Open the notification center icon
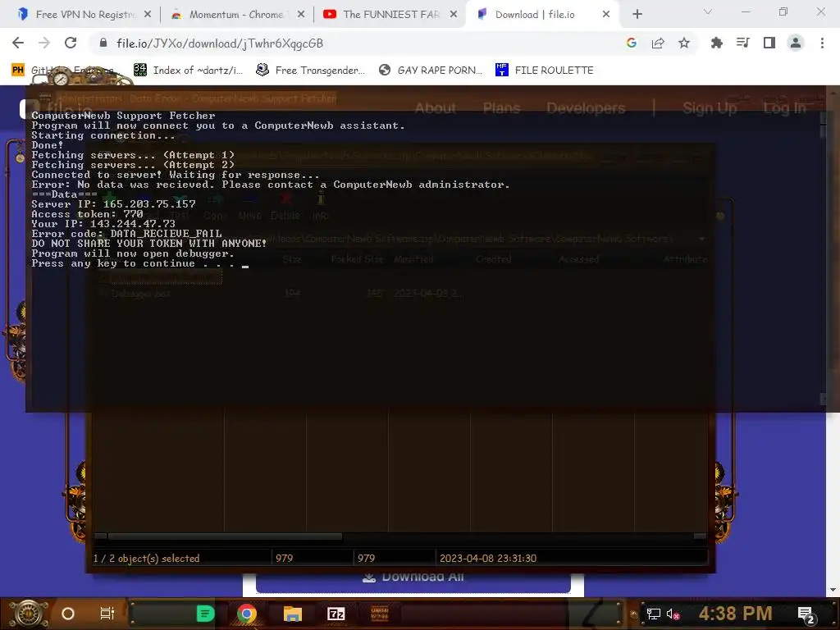The height and width of the screenshot is (630, 840). (x=806, y=614)
